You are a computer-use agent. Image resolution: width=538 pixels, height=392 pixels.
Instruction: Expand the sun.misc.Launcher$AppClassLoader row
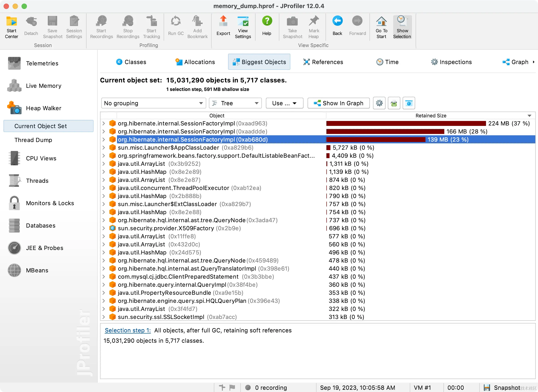pyautogui.click(x=104, y=148)
